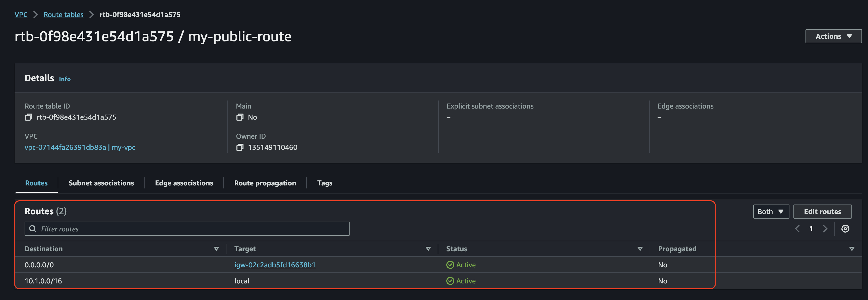Go to previous routes page arrow
Viewport: 868px width, 300px height.
[797, 229]
